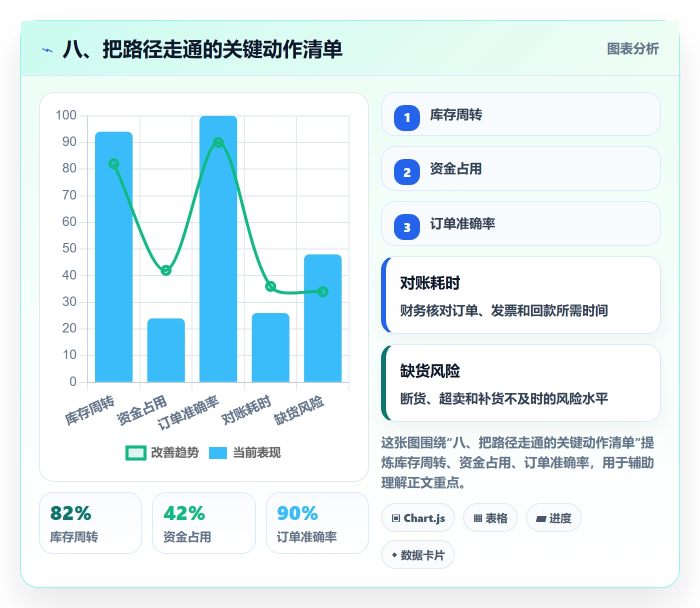This screenshot has height=608, width=700.
Task: Click the 当前表现 legend label
Action: tap(257, 453)
